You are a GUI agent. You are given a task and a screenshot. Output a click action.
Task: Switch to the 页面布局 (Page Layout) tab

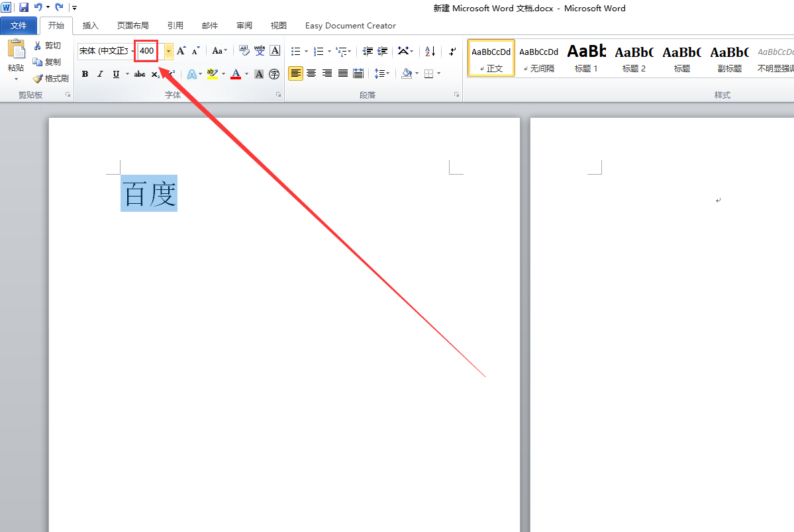132,25
